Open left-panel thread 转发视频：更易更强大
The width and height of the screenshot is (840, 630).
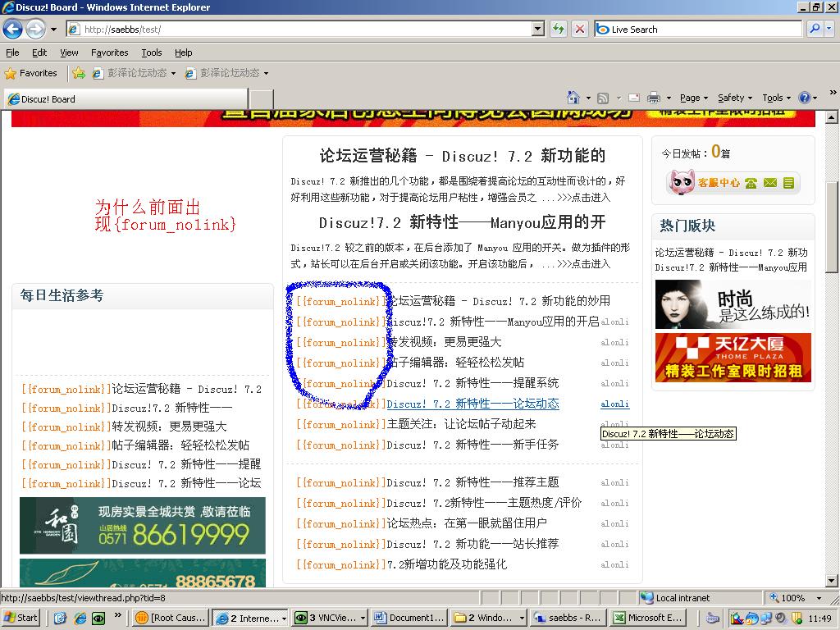169,427
